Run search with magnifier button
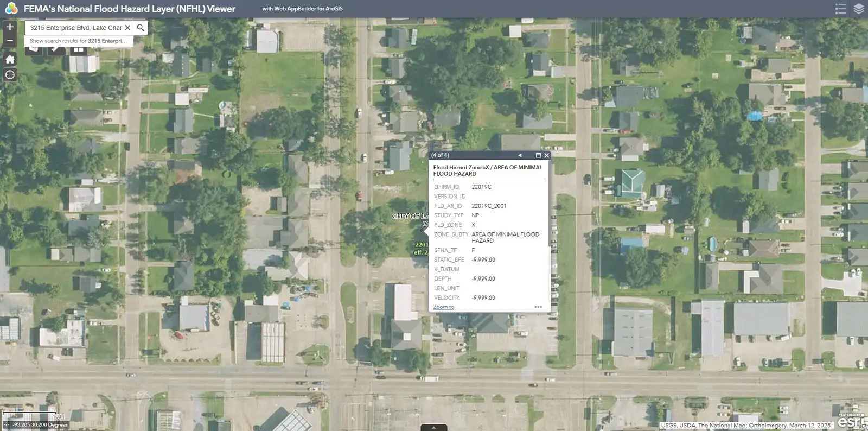Image resolution: width=868 pixels, height=431 pixels. tap(141, 28)
